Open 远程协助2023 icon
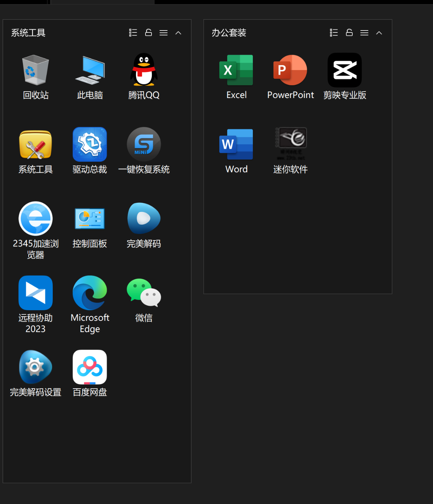 (36, 293)
